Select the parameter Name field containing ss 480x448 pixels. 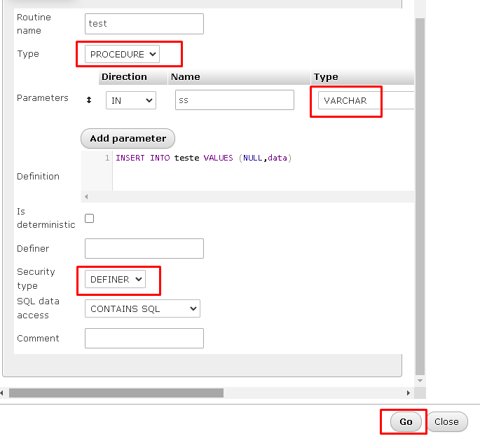click(x=234, y=100)
